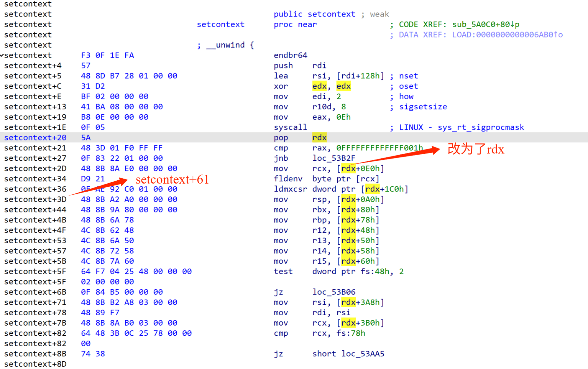Screen dimensions: 588x369
Task: Jump to loc_53B2F target
Action: [x=334, y=158]
